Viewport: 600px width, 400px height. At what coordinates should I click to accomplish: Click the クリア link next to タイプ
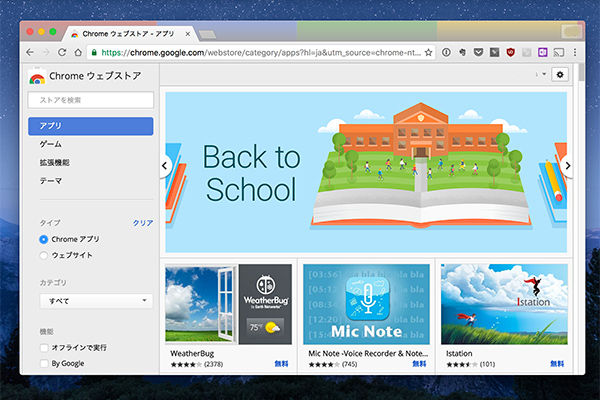point(143,223)
